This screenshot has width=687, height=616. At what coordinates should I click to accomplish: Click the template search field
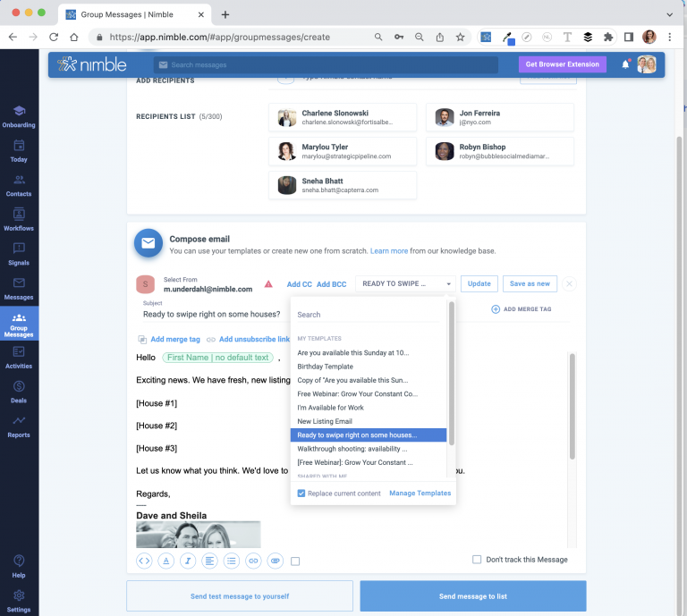click(x=369, y=315)
